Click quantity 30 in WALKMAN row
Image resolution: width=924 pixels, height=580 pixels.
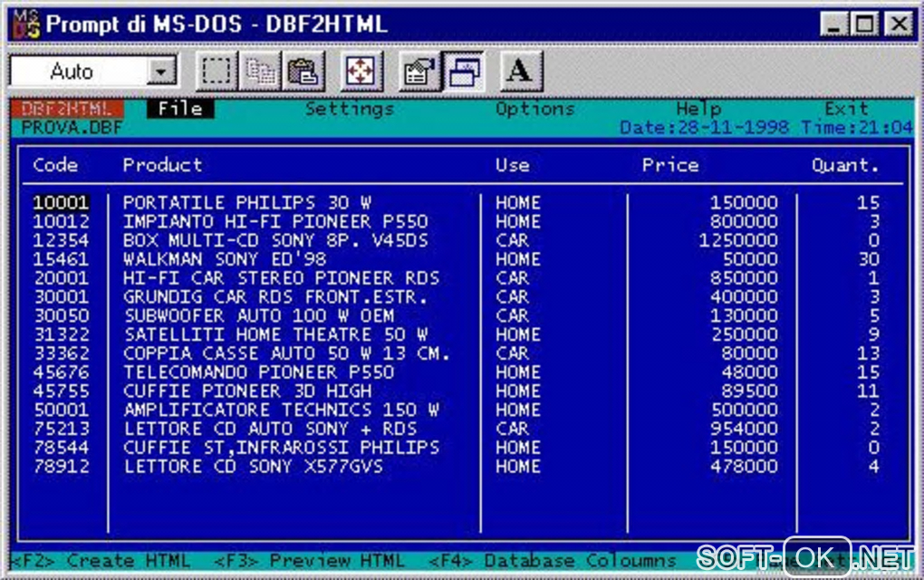coord(869,259)
